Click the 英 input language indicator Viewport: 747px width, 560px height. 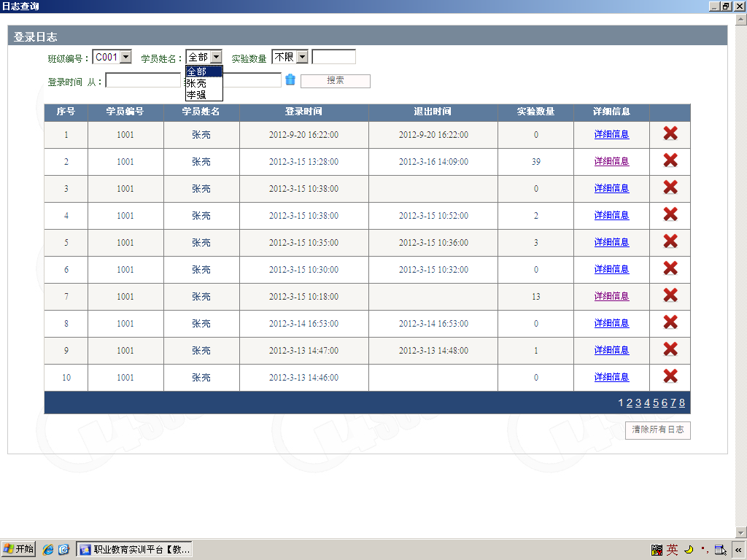[672, 550]
